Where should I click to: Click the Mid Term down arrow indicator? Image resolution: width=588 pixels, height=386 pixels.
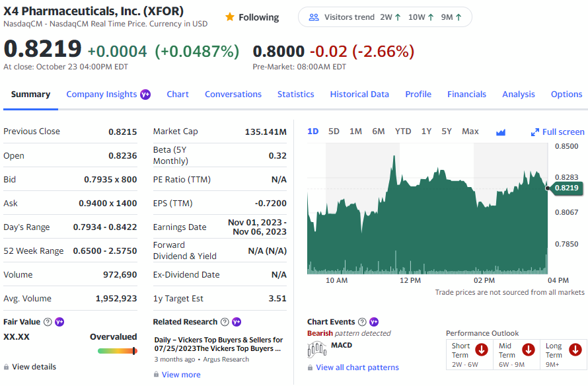coord(529,350)
